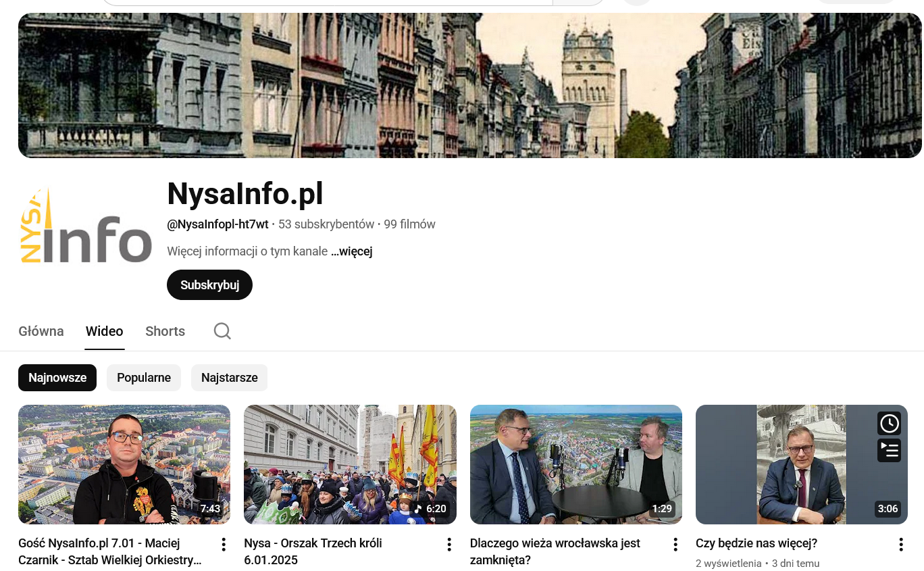Expand channel description with ...więcej
924x571 pixels.
click(351, 251)
